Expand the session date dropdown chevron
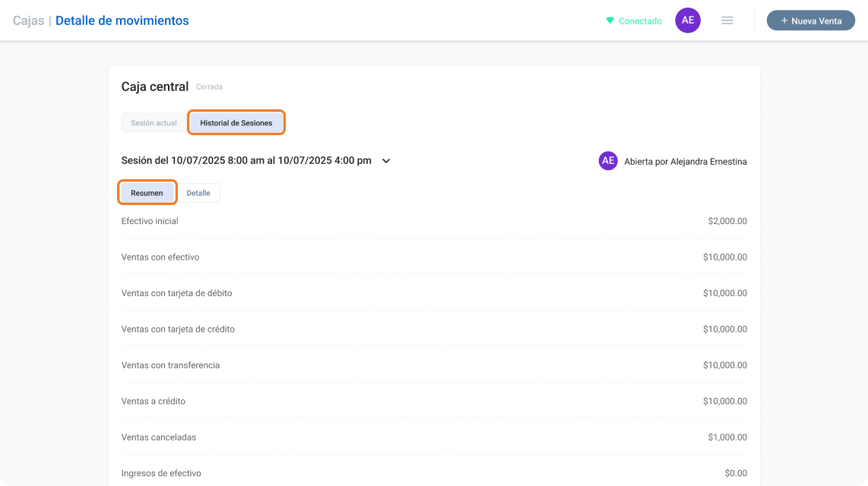The image size is (868, 486). tap(386, 161)
